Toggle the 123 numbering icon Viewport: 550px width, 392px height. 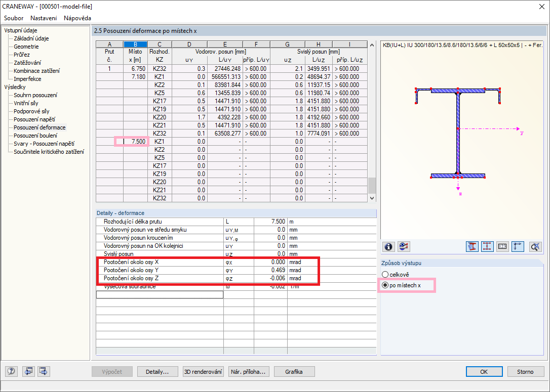(x=502, y=247)
